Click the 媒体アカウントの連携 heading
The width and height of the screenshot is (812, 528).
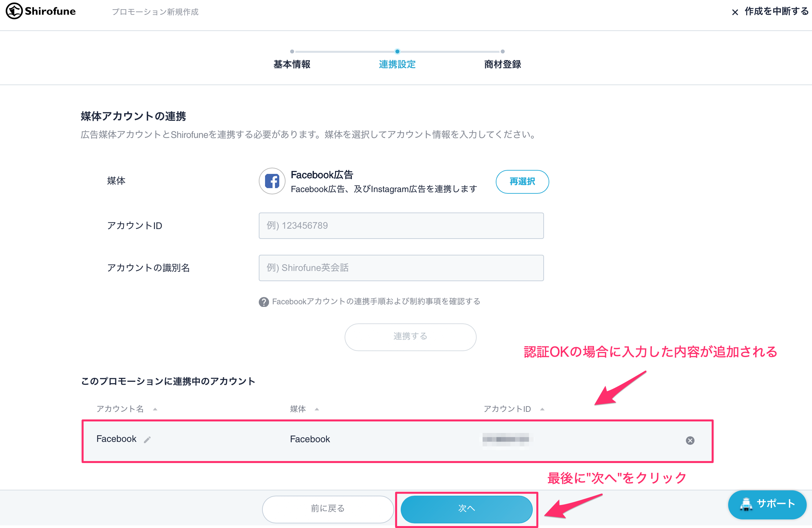[133, 116]
